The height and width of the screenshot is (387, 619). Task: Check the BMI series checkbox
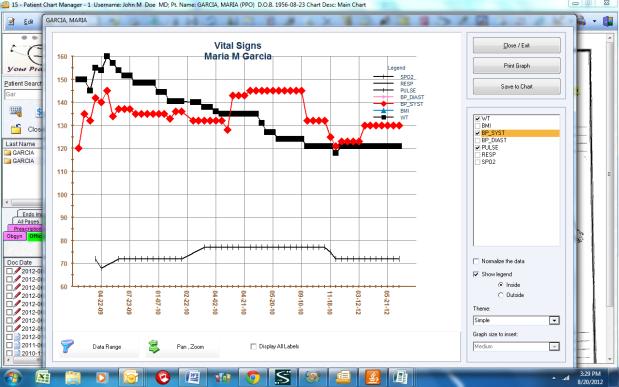click(478, 126)
